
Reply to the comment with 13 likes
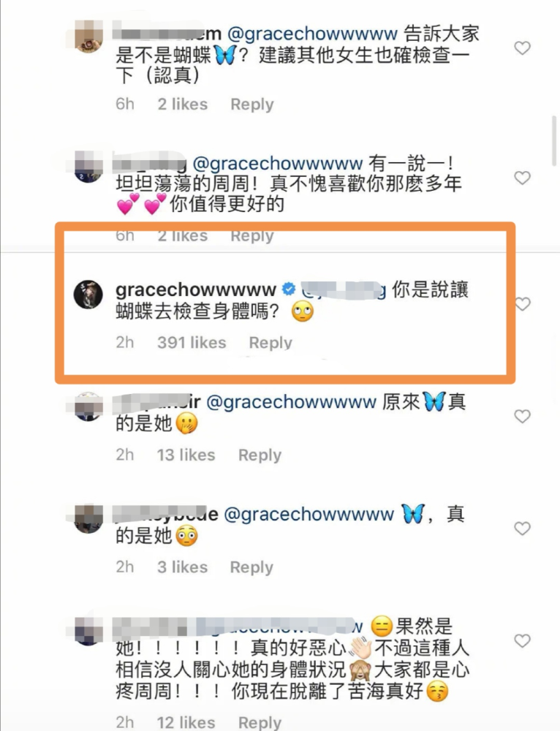(x=260, y=455)
